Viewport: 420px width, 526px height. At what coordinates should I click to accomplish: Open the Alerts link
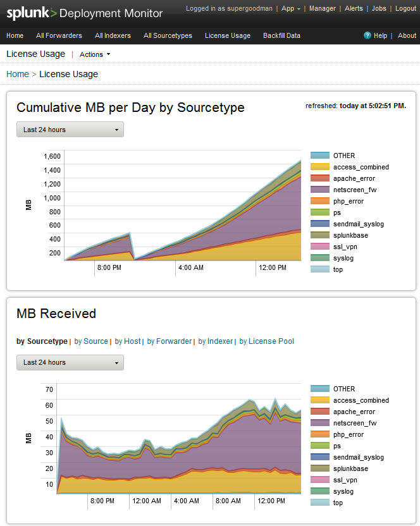(x=354, y=8)
